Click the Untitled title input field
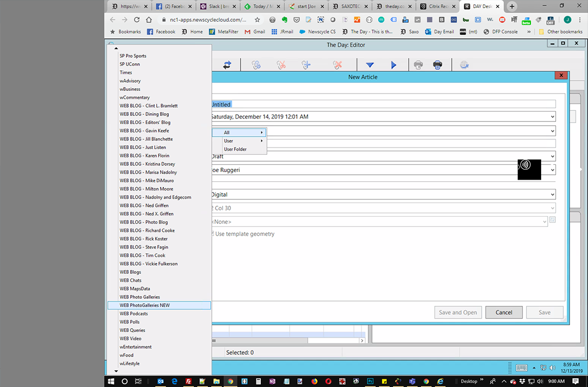The height and width of the screenshot is (387, 588). (383, 105)
